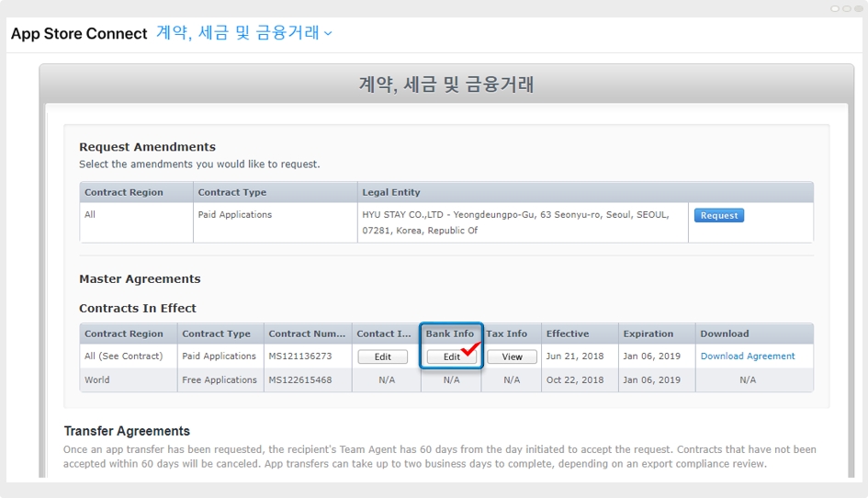Click the Download column header
The width and height of the screenshot is (868, 498).
[725, 334]
